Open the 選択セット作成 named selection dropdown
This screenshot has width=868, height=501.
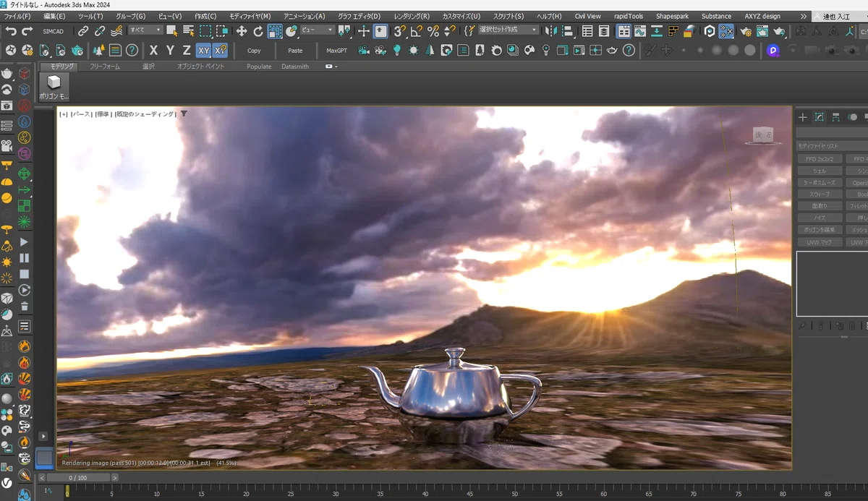pos(507,30)
